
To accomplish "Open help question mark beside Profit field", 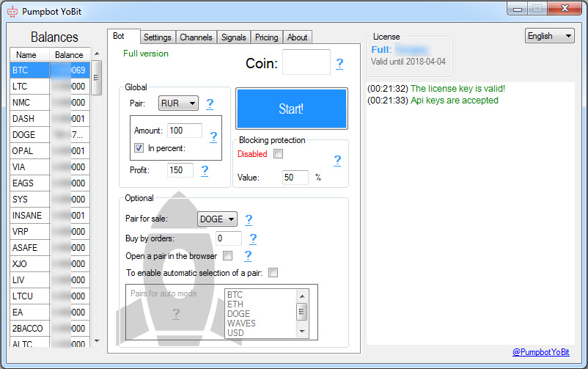I will point(205,171).
